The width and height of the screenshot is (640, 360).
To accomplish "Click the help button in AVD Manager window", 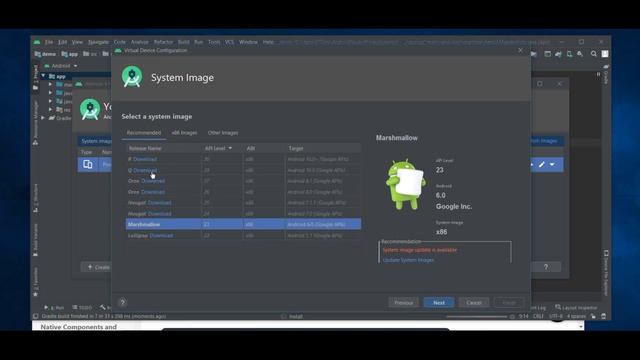I will pyautogui.click(x=546, y=267).
